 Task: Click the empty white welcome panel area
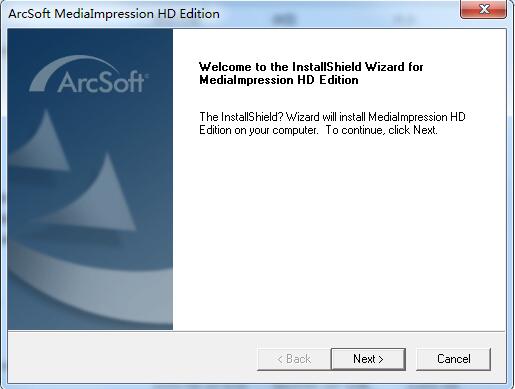(x=339, y=233)
